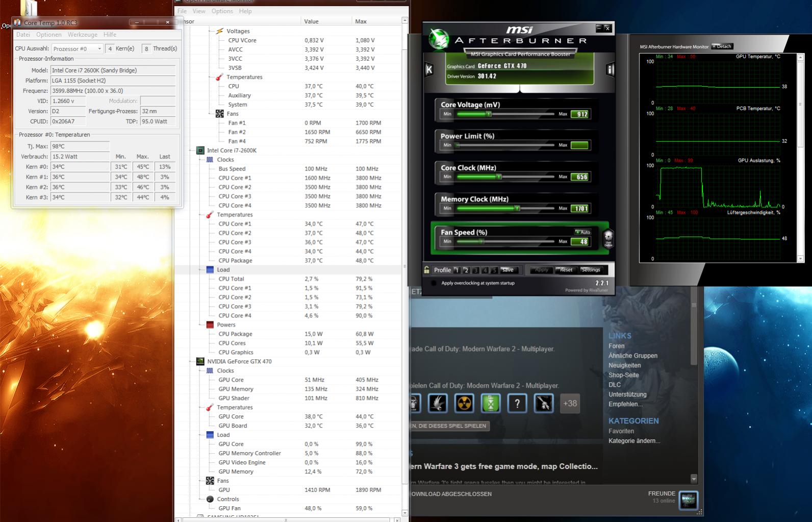The height and width of the screenshot is (522, 812).
Task: Click the eagle avatar in the Steam friends row
Action: pyautogui.click(x=438, y=403)
